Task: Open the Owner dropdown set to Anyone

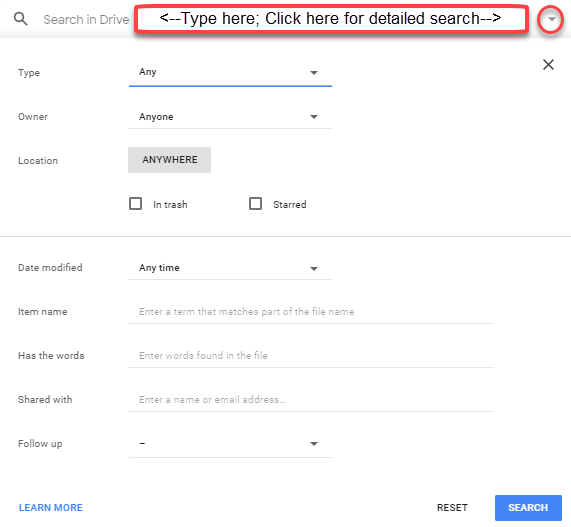Action: coord(230,117)
